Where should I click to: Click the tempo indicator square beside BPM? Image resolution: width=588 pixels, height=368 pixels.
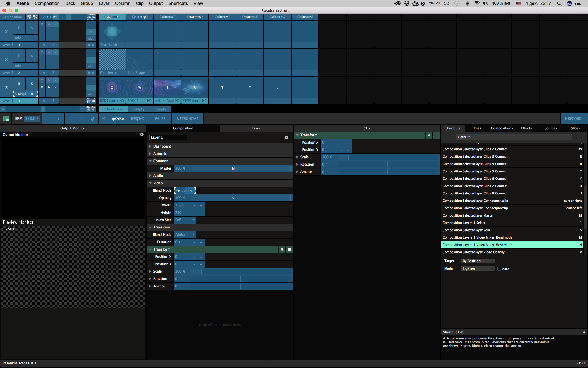point(6,119)
